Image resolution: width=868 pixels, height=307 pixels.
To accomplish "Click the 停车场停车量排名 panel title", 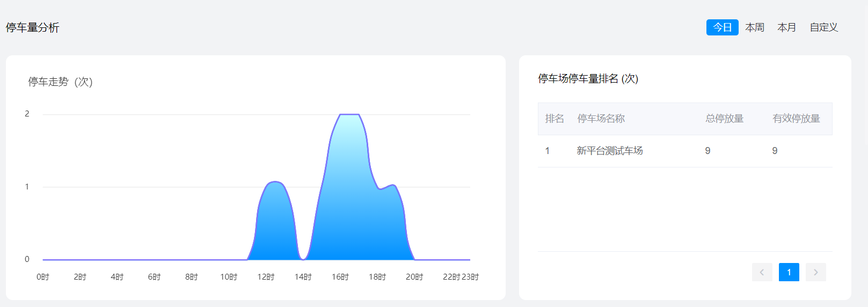I will click(x=588, y=79).
